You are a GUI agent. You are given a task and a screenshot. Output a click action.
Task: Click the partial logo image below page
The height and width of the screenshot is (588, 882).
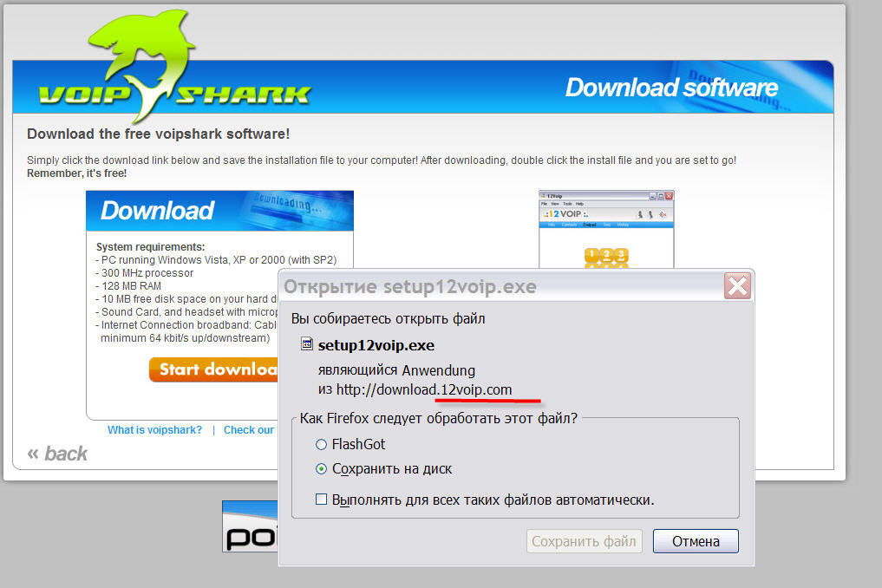[x=250, y=526]
